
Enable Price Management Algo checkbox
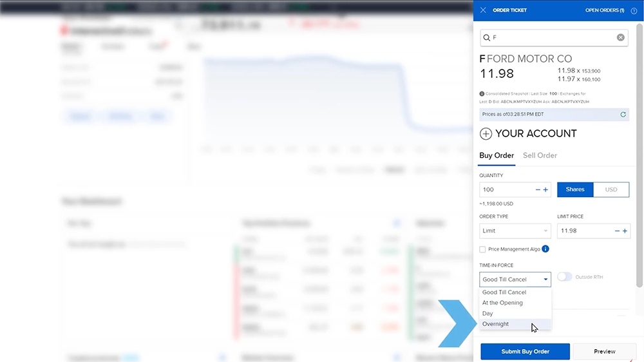(483, 249)
